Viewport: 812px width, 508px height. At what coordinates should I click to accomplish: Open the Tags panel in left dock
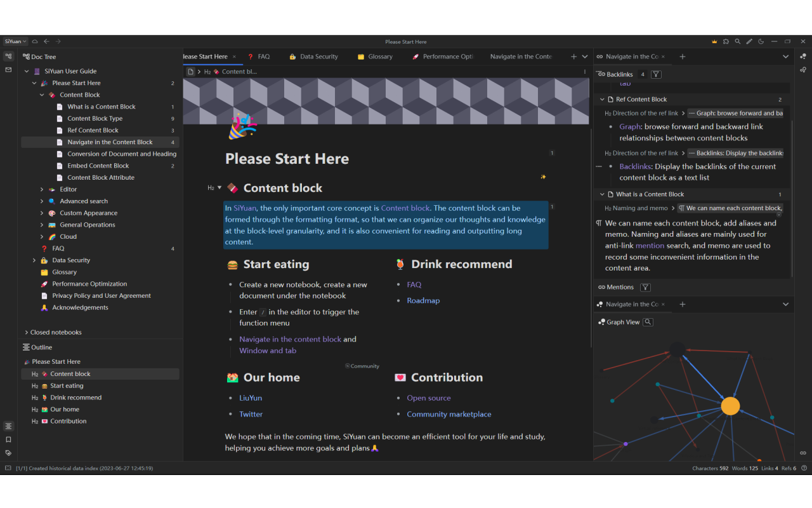[x=8, y=453]
